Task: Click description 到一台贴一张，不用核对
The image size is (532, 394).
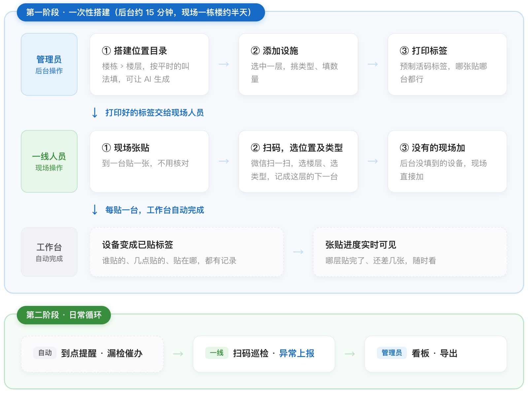Action: [x=146, y=163]
